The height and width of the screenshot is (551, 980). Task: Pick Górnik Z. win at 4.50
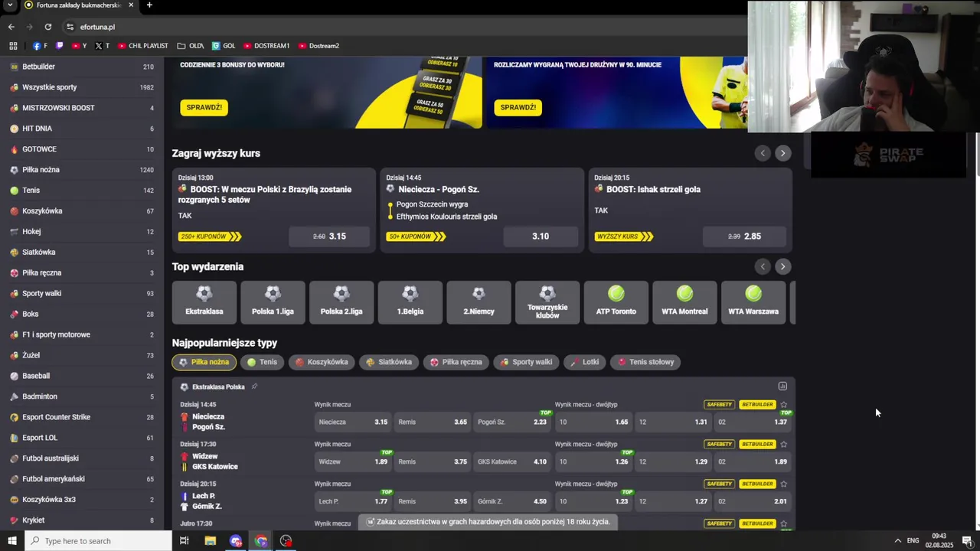pos(512,501)
